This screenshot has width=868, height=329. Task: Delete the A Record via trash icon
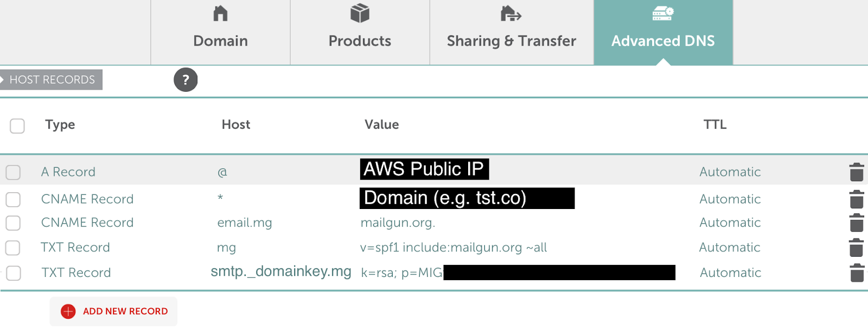pos(856,172)
